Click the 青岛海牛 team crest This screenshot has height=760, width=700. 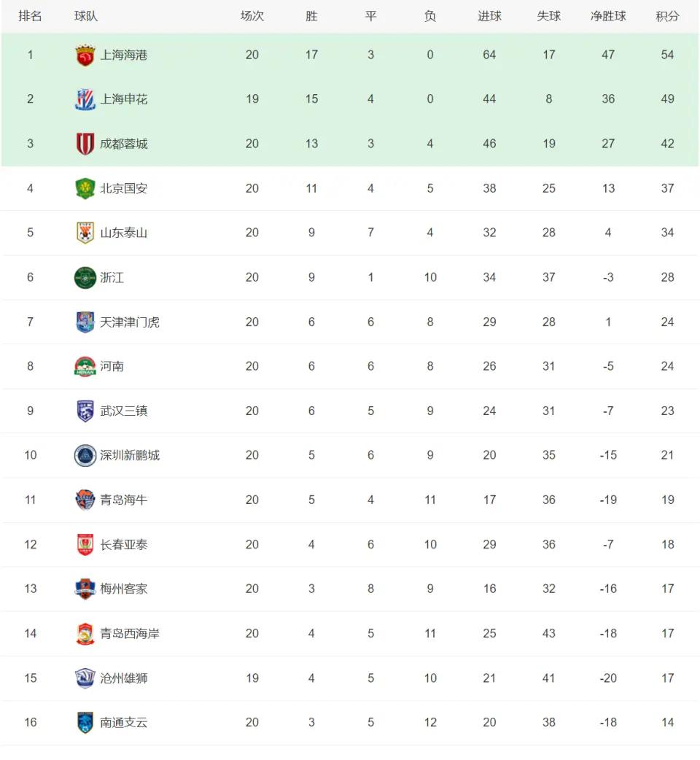[x=85, y=500]
